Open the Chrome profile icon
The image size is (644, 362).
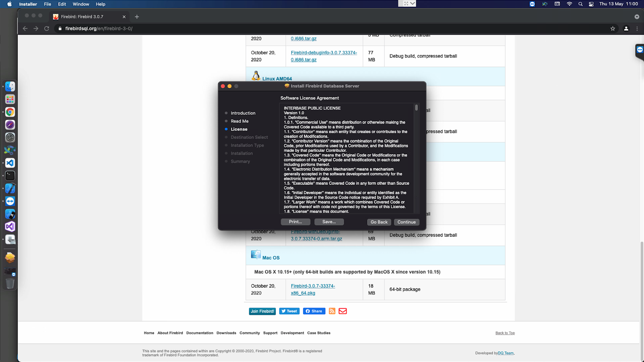tap(626, 29)
